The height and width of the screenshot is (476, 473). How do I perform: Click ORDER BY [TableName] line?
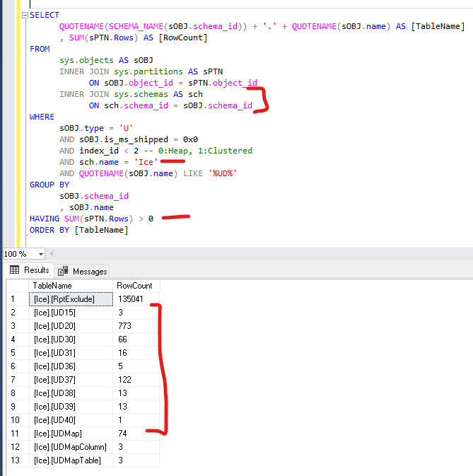click(79, 230)
